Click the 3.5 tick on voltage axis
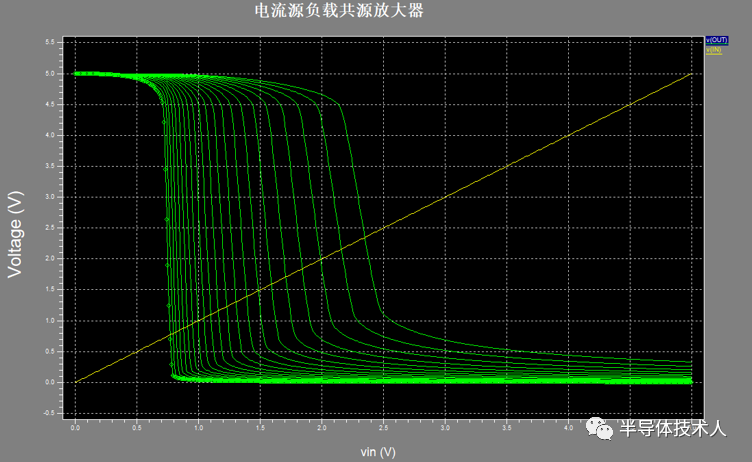The image size is (752, 462). [50, 166]
